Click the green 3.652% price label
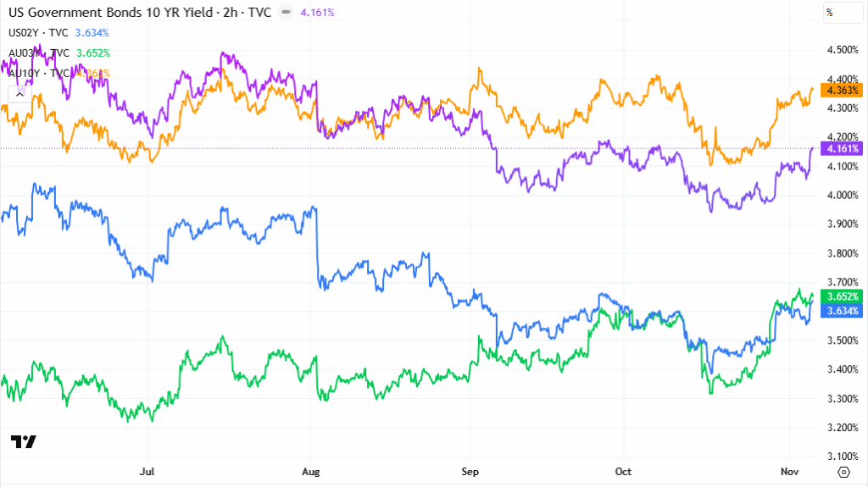Image resolution: width=868 pixels, height=487 pixels. (x=843, y=296)
